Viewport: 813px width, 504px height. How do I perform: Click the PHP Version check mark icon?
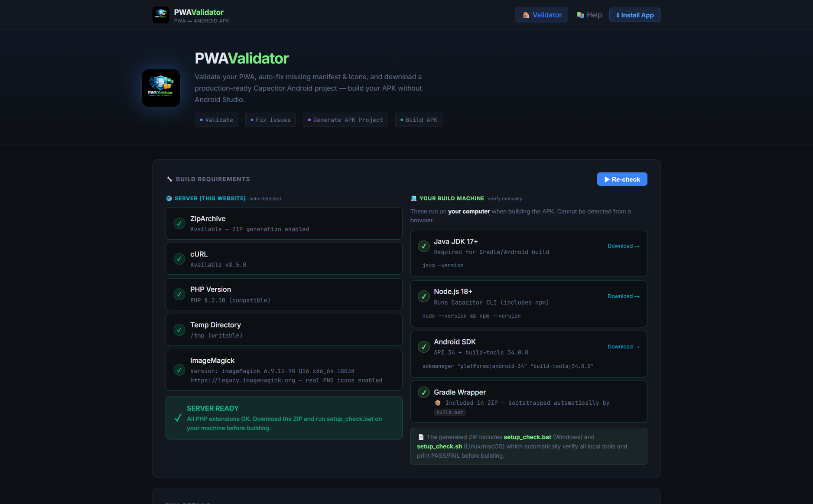179,295
